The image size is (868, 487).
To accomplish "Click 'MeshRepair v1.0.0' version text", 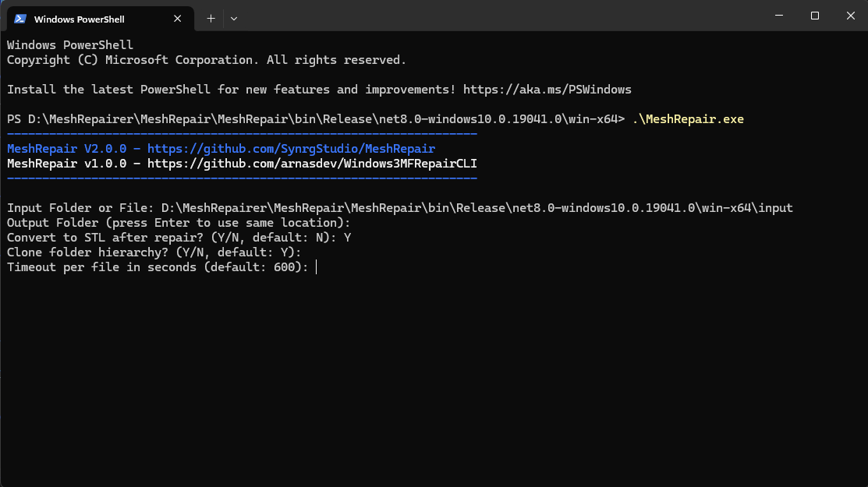I will [x=66, y=164].
